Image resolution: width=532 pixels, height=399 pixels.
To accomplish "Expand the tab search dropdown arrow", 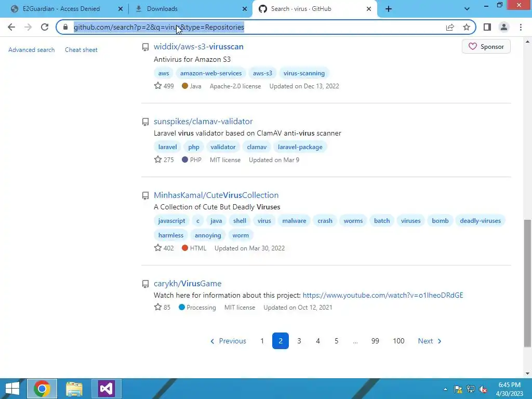I will coord(467,9).
